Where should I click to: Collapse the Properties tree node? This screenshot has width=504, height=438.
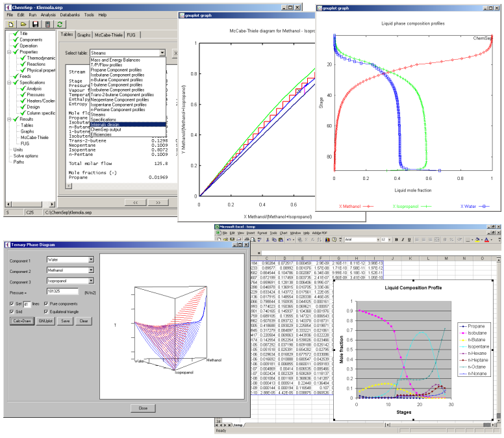[9, 52]
